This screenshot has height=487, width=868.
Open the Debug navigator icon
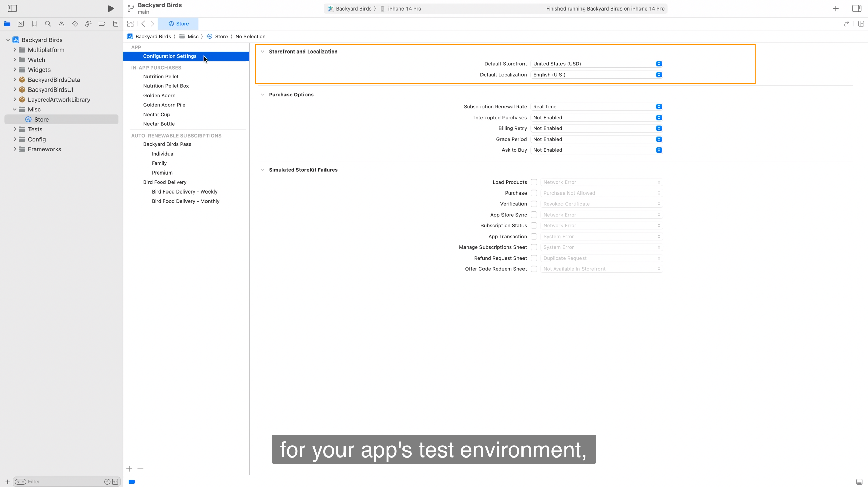88,24
